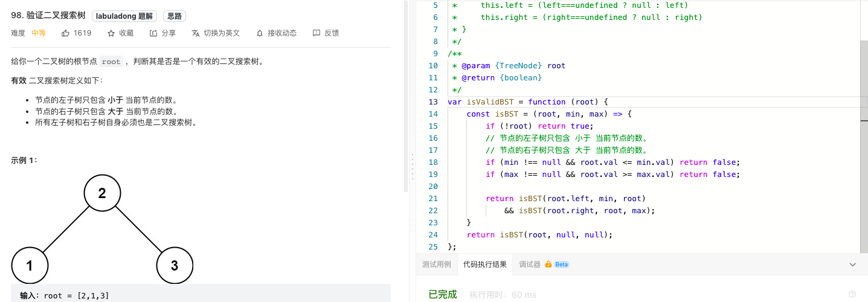Viewport: 868px width, 302px height.
Task: Click the 切换为英文 translate icon
Action: click(196, 33)
